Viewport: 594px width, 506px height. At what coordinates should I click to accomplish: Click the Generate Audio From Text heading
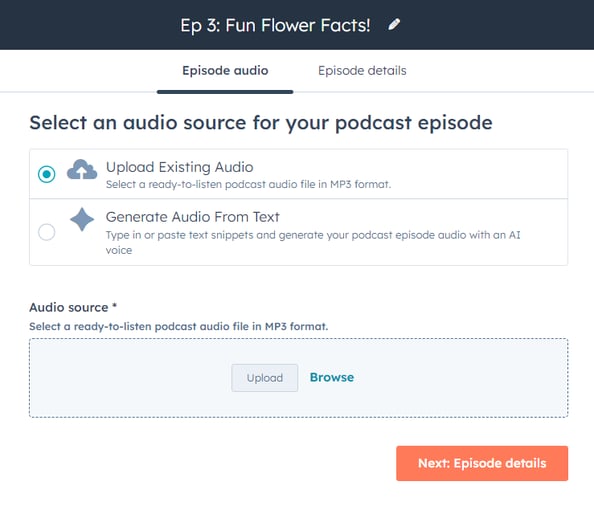(x=192, y=217)
